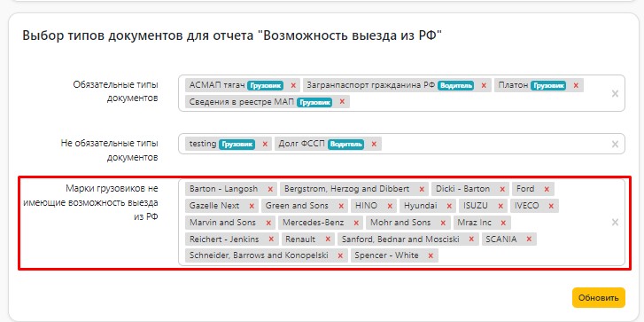Remove the ISUZU brand tag
The width and height of the screenshot is (644, 322).
500,206
